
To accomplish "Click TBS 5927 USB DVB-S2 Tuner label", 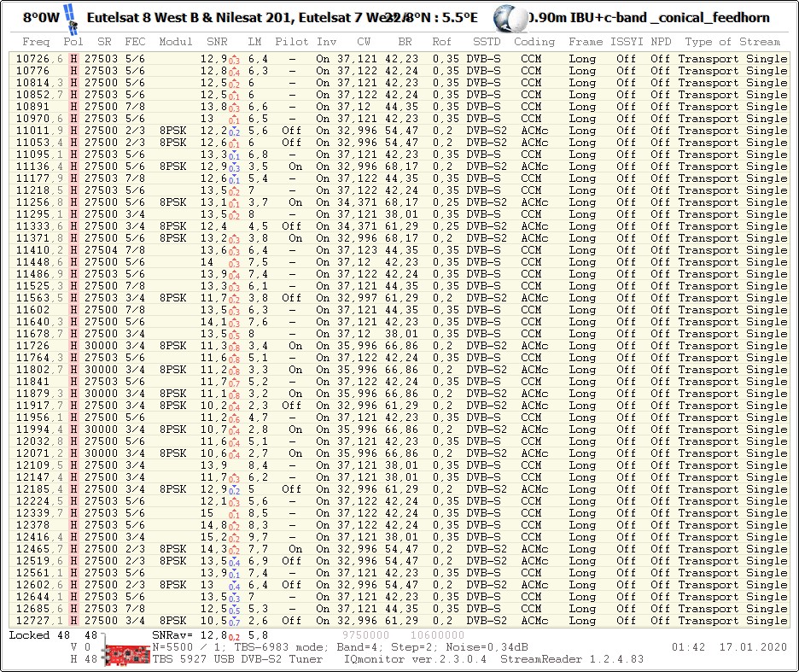I will (237, 659).
